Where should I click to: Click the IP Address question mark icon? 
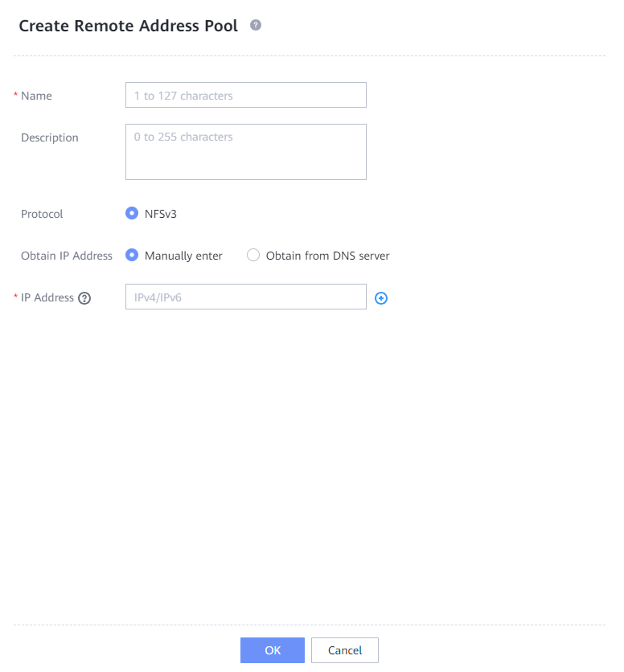(84, 298)
